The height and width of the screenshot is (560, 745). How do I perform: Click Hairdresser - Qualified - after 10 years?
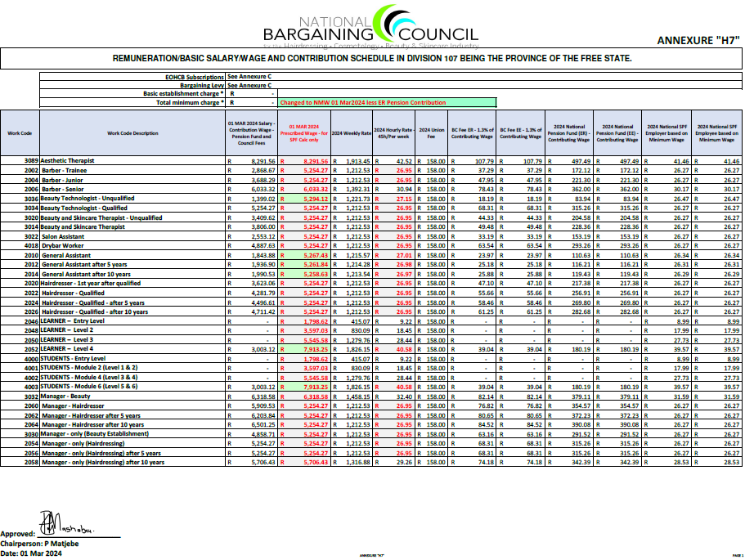click(95, 311)
